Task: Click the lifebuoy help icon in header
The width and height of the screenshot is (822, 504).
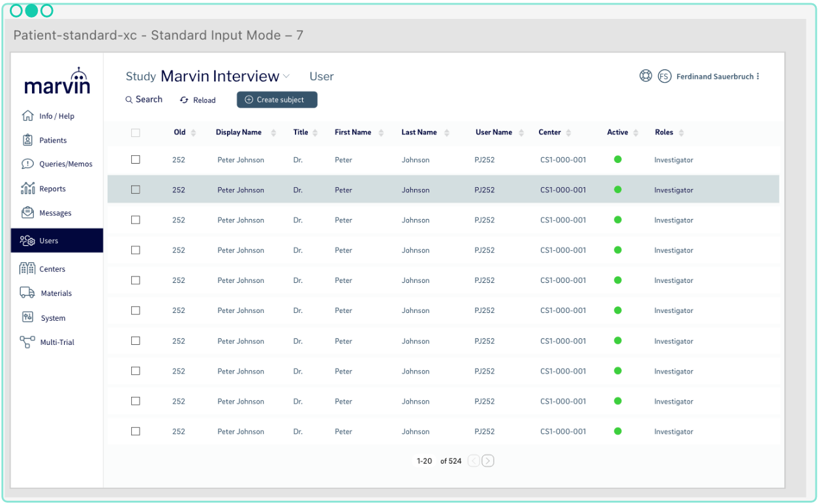Action: 645,76
